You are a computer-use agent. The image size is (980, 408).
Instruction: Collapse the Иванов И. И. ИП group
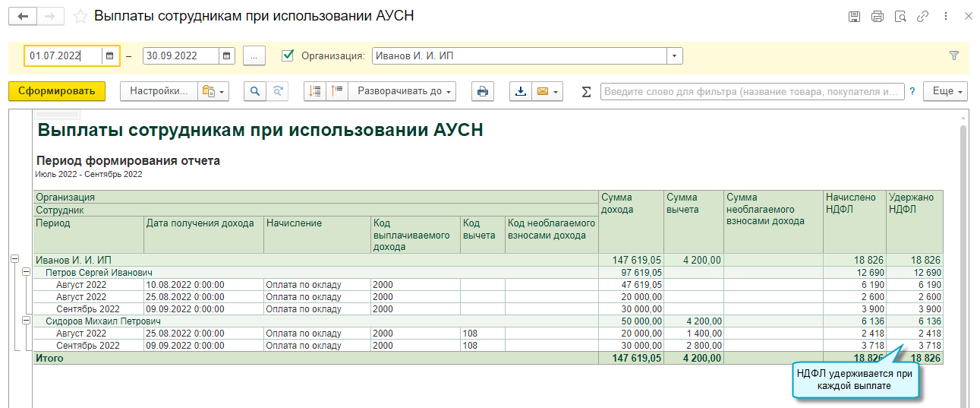(x=14, y=260)
